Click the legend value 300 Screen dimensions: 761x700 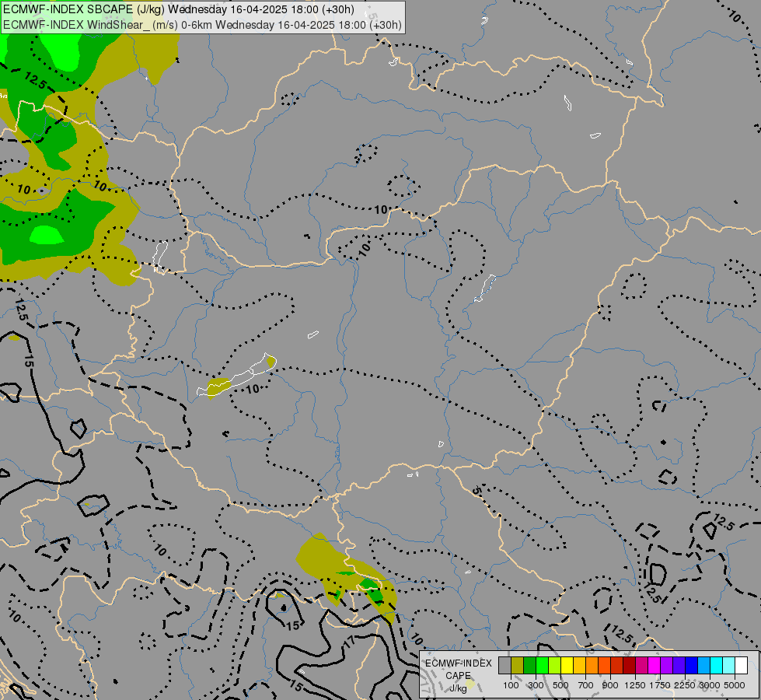pyautogui.click(x=536, y=685)
